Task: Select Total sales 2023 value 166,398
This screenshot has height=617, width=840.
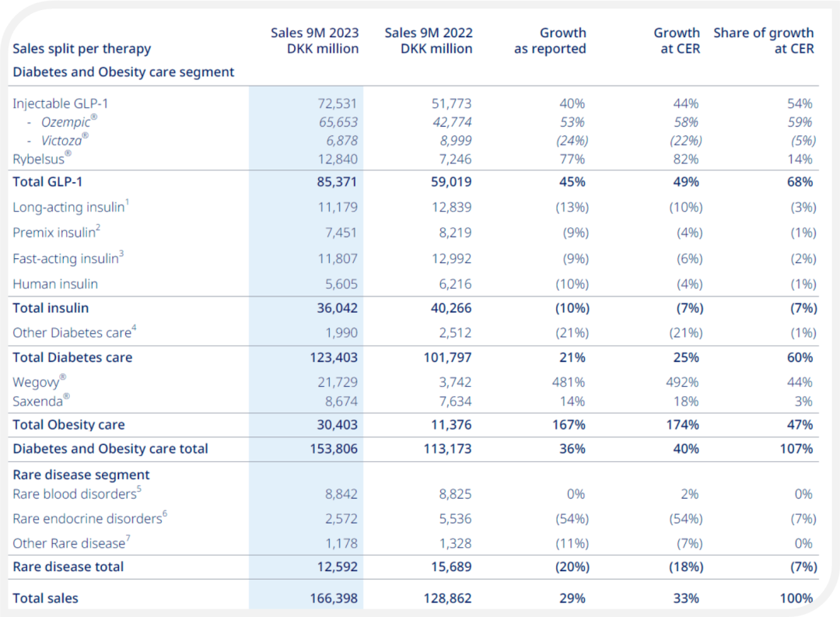Action: pyautogui.click(x=334, y=598)
